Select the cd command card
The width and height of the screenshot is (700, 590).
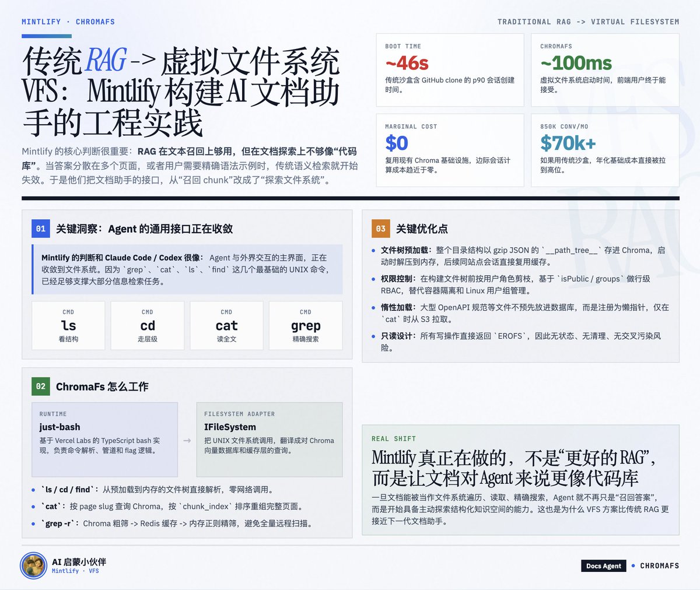pyautogui.click(x=148, y=325)
